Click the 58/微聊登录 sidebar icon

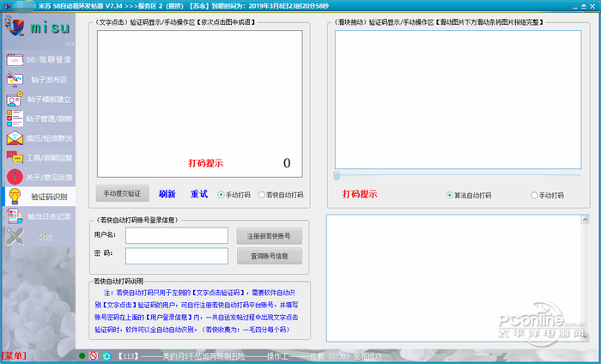(x=15, y=60)
